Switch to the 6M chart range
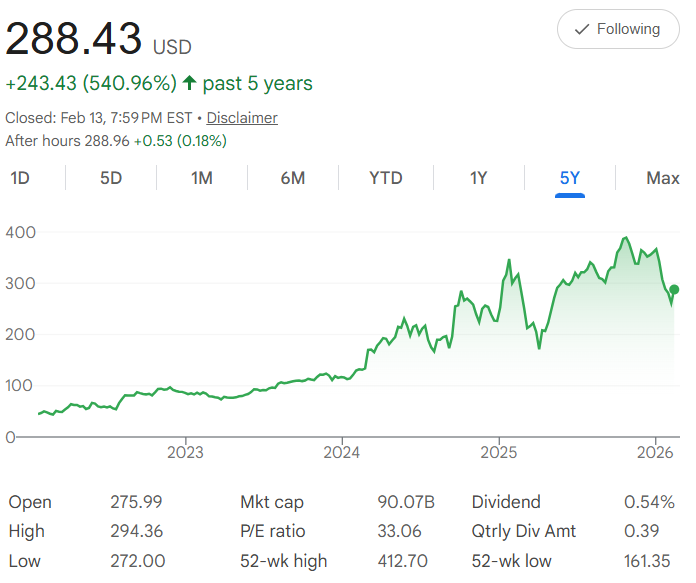 293,178
